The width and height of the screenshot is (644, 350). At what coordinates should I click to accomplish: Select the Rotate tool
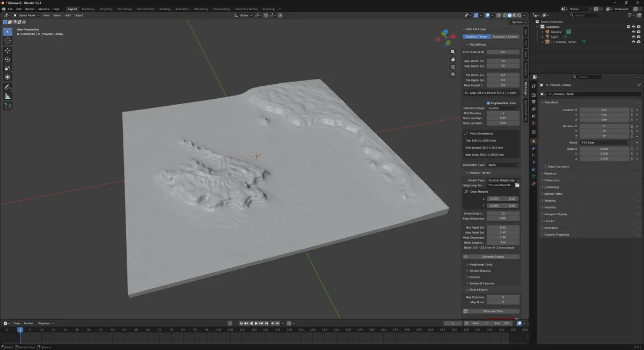click(x=8, y=60)
